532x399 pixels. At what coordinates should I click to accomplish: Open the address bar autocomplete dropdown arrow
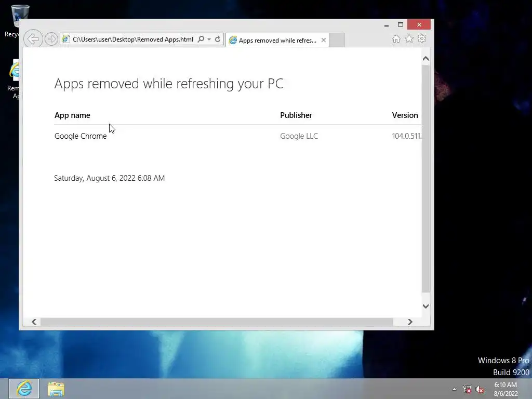[x=209, y=39]
